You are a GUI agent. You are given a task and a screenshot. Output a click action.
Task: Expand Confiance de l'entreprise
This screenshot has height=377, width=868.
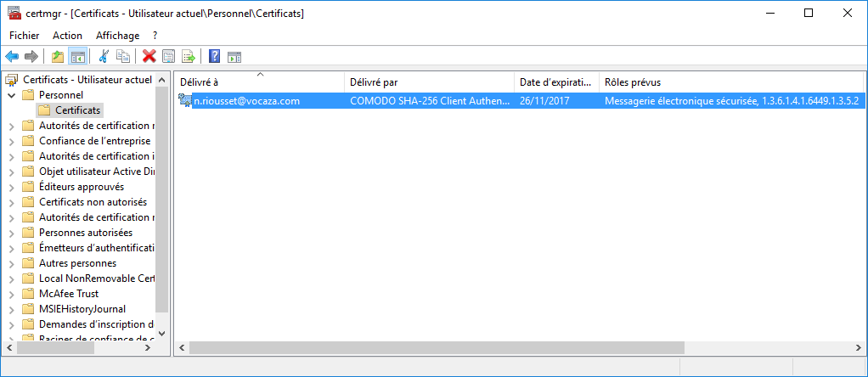point(12,141)
